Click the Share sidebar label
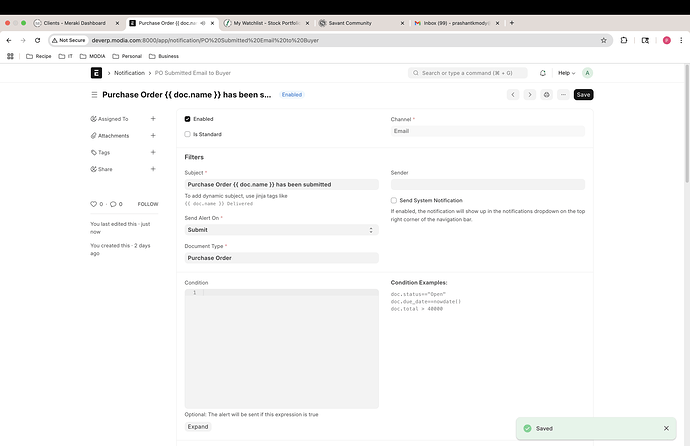 coord(105,169)
